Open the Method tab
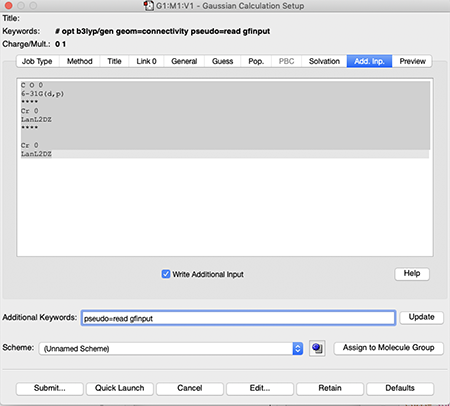450x406 pixels. tap(80, 61)
